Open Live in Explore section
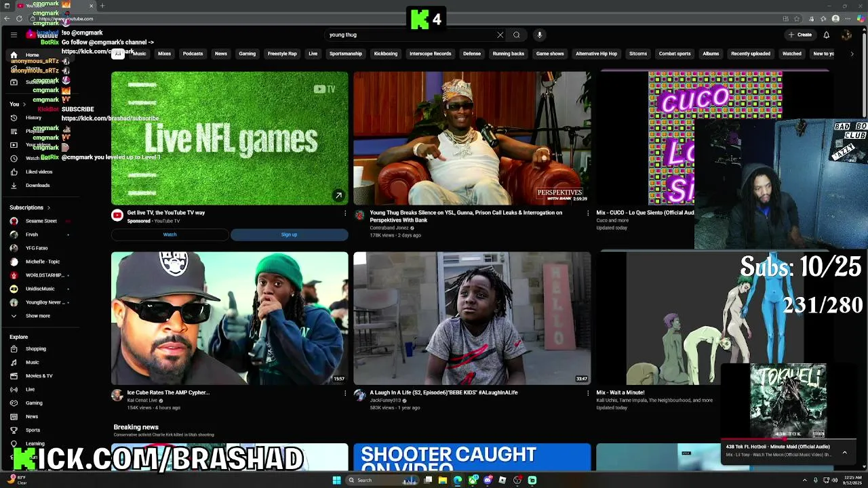The height and width of the screenshot is (488, 868). pos(30,389)
